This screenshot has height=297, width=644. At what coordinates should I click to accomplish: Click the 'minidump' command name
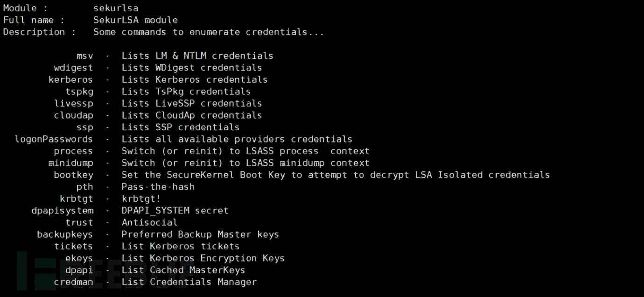[70, 163]
